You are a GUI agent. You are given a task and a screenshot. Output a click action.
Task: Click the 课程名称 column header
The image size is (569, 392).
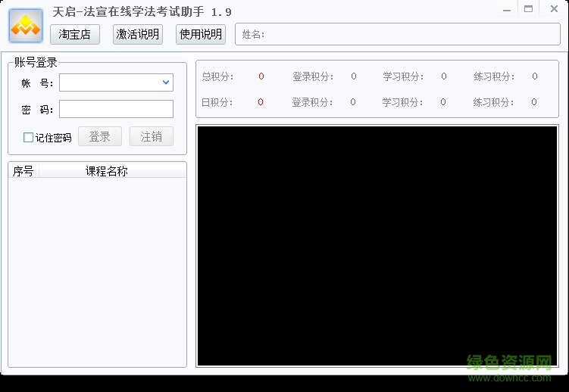[107, 171]
